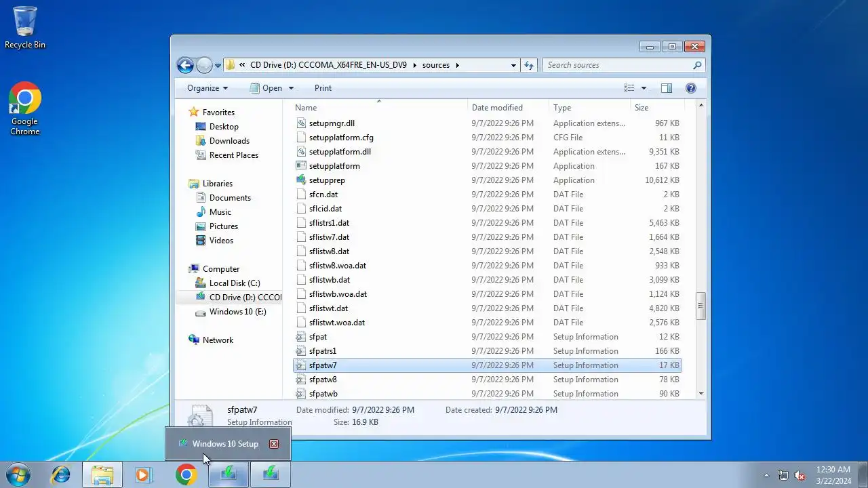This screenshot has height=488, width=868.
Task: Select sfpatrs1 setup information file
Action: 323,351
